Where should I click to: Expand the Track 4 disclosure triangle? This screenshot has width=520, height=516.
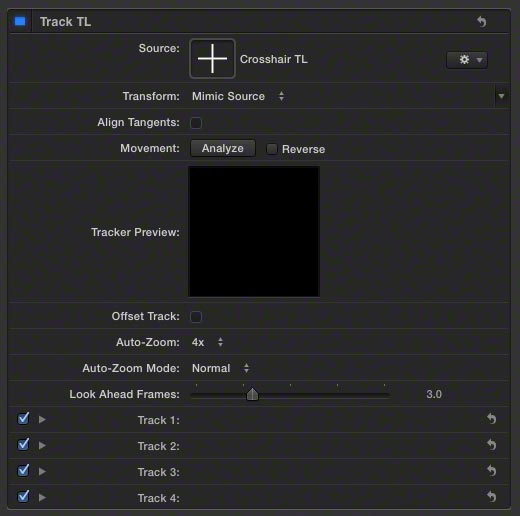click(x=42, y=497)
